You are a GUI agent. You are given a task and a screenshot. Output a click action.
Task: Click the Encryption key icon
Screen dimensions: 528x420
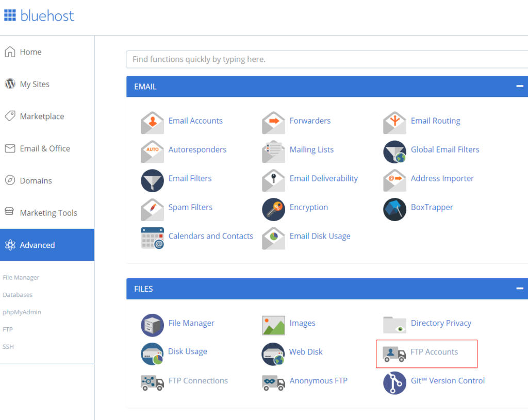(x=273, y=209)
